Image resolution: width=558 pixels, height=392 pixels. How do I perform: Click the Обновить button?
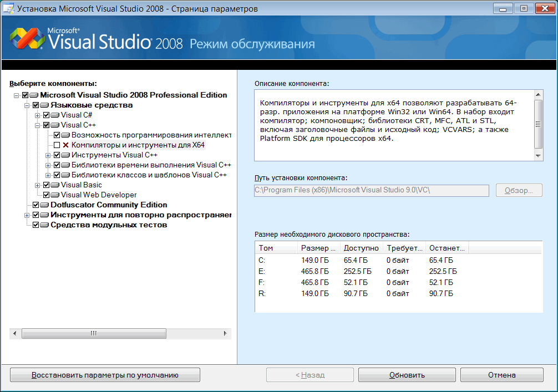(407, 375)
